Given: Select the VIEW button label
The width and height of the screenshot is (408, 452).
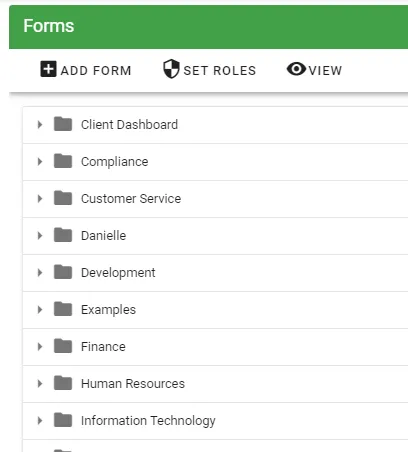Looking at the screenshot, I should (325, 70).
